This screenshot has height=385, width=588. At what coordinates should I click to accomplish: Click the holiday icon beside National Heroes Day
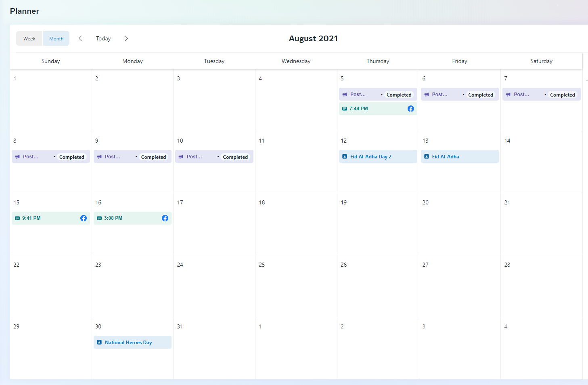99,342
